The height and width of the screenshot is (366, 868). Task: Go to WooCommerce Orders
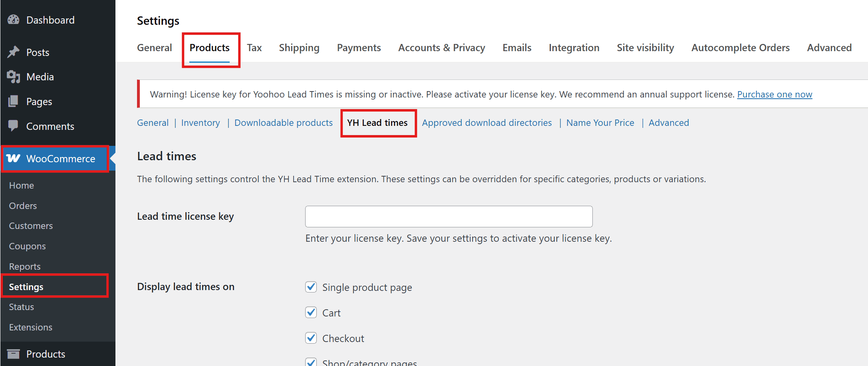coord(23,206)
